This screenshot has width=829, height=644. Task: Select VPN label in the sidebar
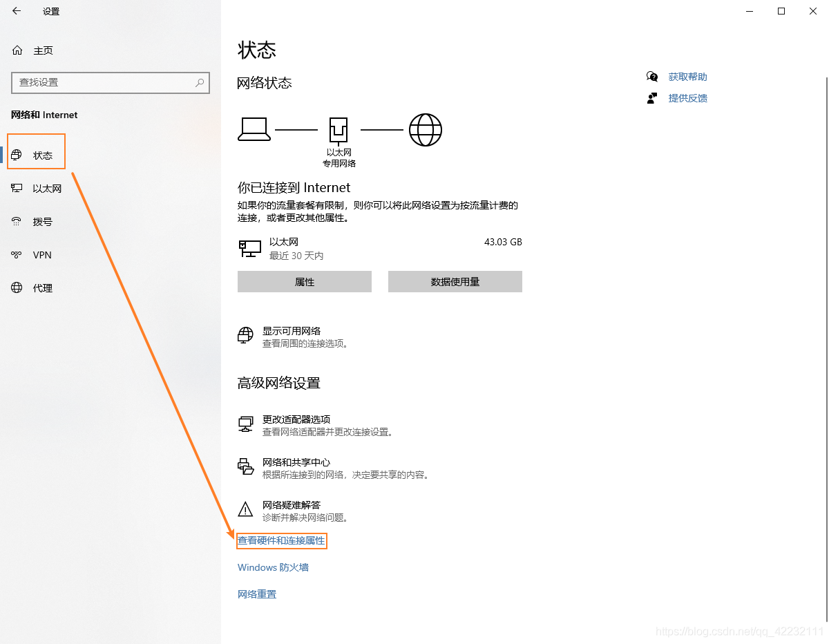(42, 255)
